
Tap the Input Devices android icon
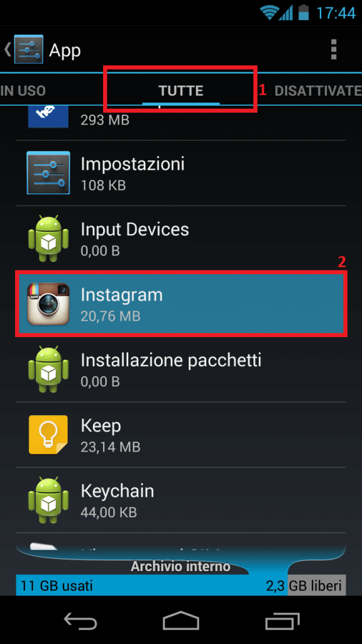pyautogui.click(x=48, y=238)
